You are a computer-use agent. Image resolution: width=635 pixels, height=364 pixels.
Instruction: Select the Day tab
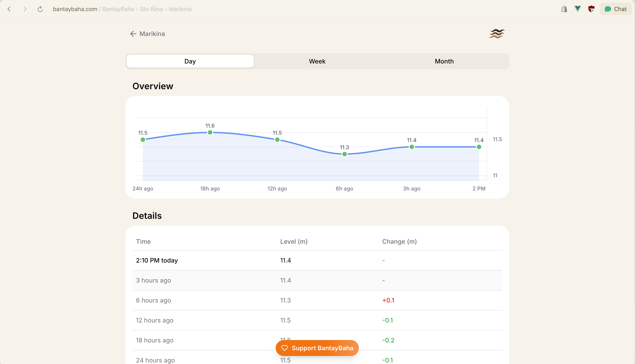coord(190,61)
